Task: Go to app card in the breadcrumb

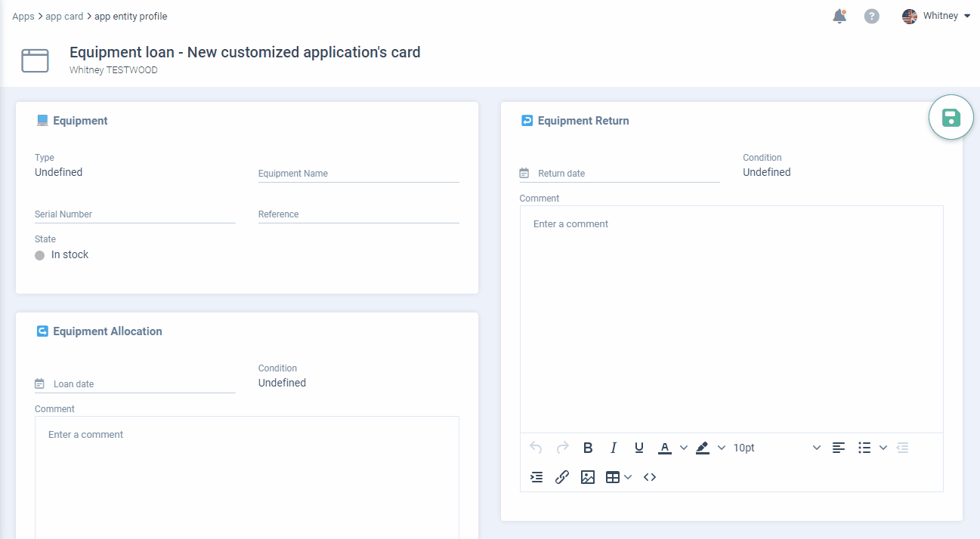Action: pyautogui.click(x=64, y=16)
